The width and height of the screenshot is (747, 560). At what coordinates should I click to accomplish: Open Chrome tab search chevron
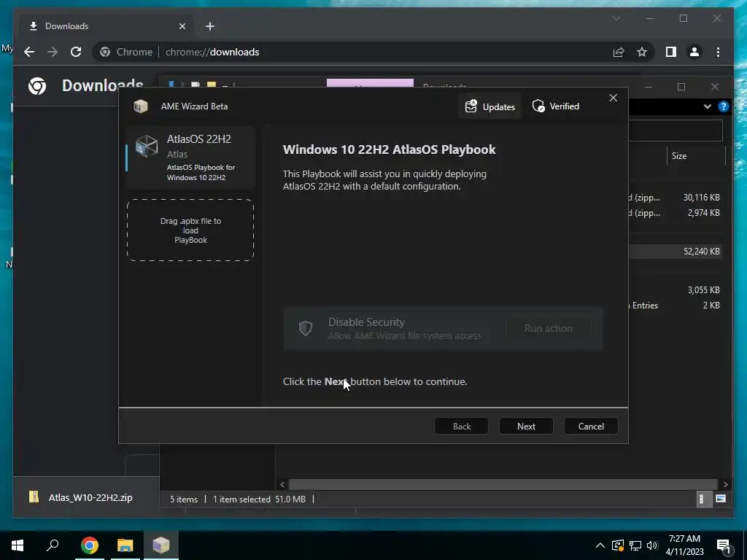[x=616, y=18]
